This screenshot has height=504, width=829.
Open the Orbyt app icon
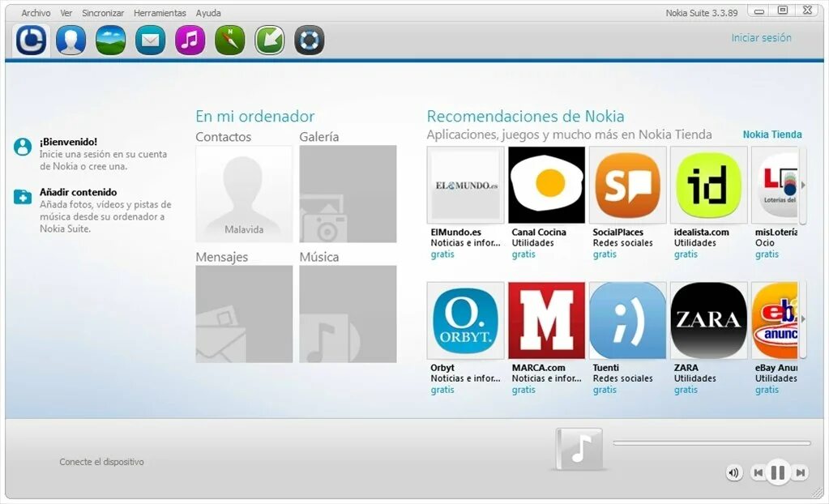pos(466,321)
